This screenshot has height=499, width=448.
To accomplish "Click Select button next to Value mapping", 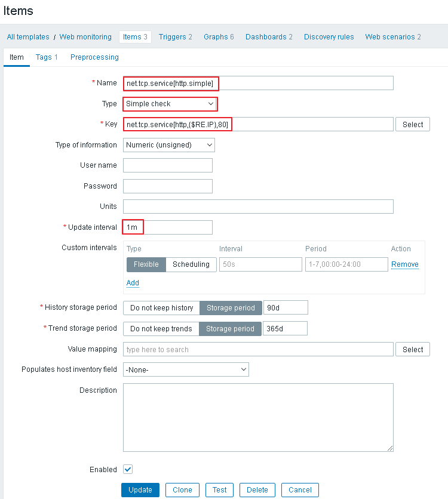I will point(413,349).
